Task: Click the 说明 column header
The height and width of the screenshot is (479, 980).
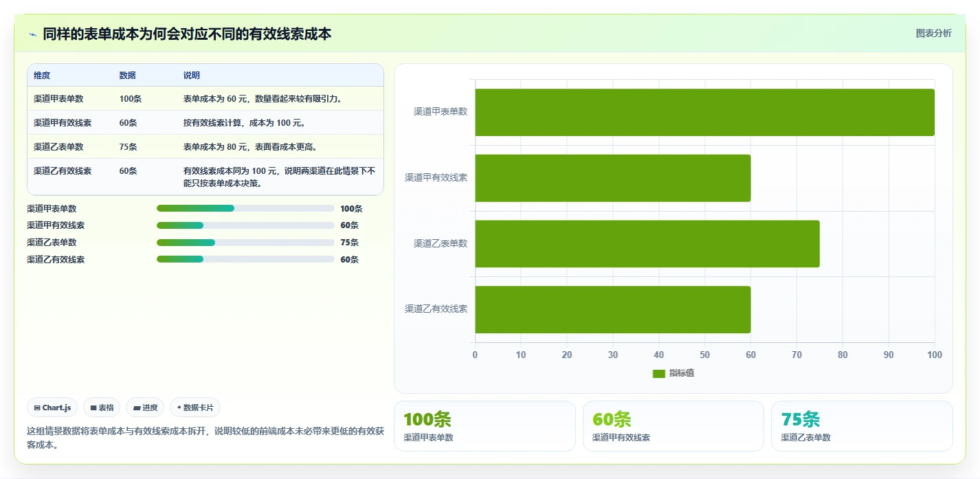Action: pyautogui.click(x=192, y=76)
